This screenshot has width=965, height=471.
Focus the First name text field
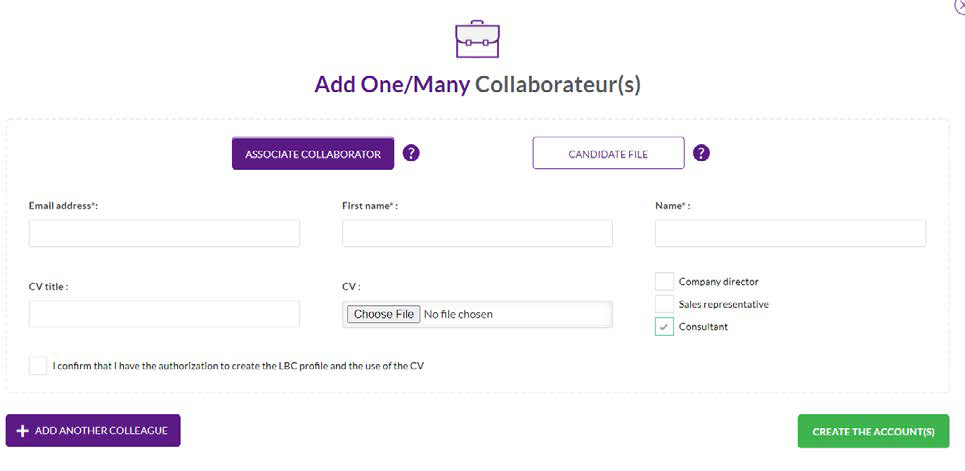pos(477,233)
